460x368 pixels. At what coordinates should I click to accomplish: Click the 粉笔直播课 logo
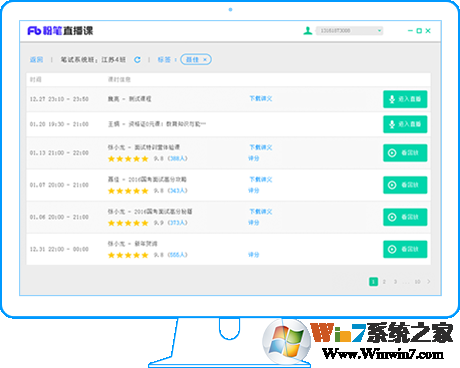[x=60, y=31]
